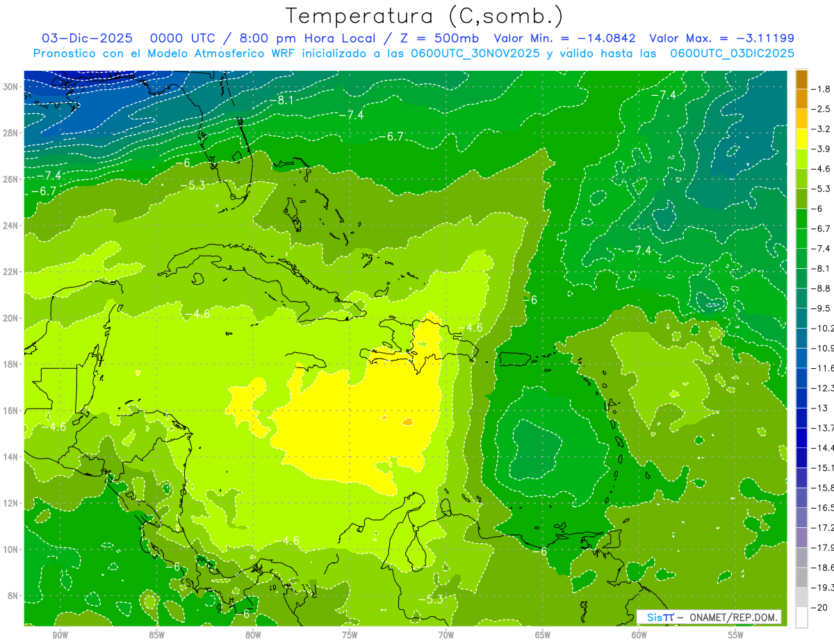The width and height of the screenshot is (834, 644).
Task: Click the "-12.3" legend value
Action: pyautogui.click(x=823, y=388)
